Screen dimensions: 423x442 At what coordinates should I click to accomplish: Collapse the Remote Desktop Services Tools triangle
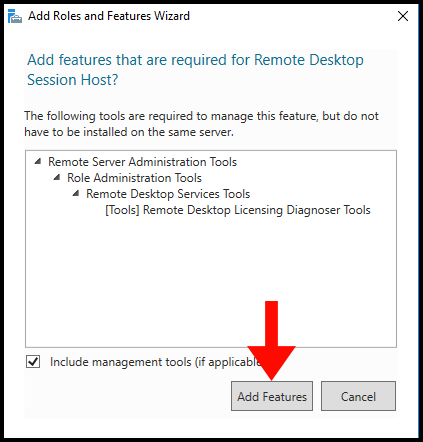coord(76,194)
